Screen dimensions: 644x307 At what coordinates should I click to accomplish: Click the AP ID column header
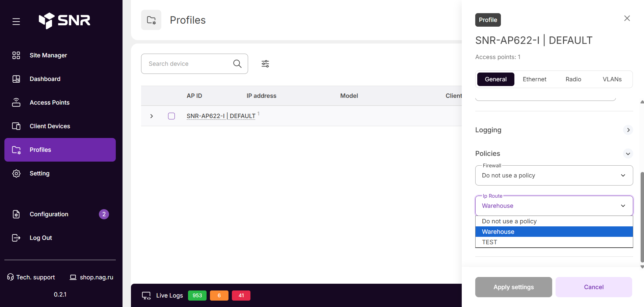tap(194, 96)
